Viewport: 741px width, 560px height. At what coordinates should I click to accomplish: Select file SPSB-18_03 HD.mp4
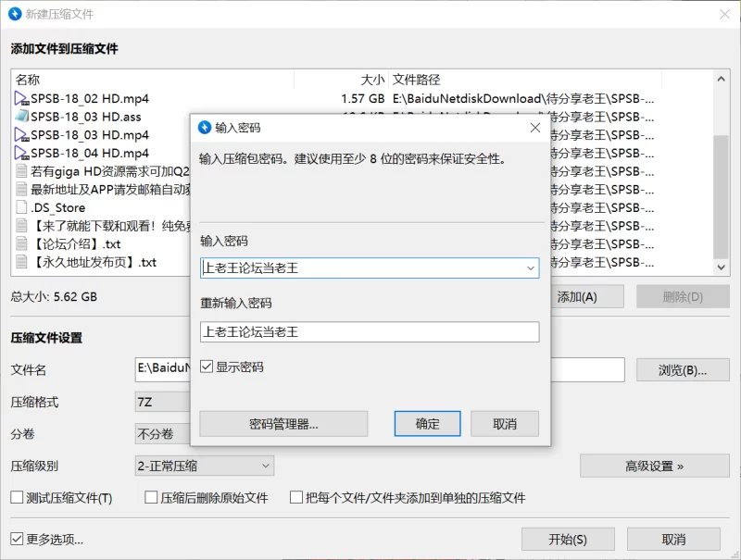point(90,134)
